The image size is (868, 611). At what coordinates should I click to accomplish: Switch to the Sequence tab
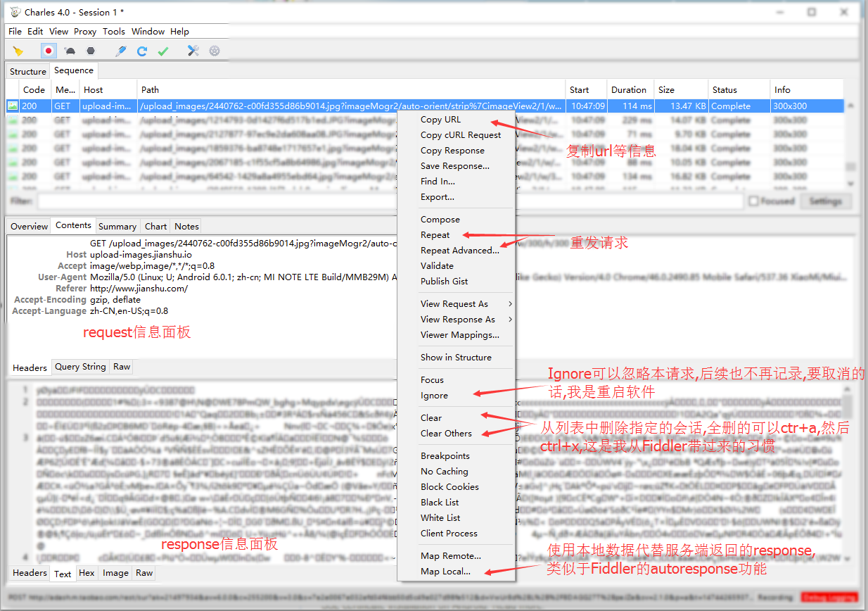pos(74,70)
